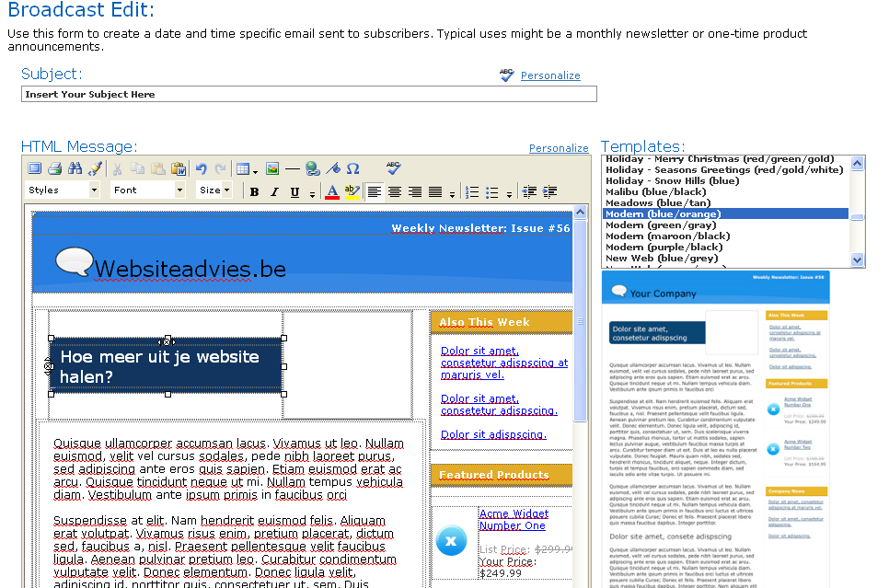Click the Insert Hyperlink globe icon
Viewport: 889px width, 588px height.
pos(312,168)
